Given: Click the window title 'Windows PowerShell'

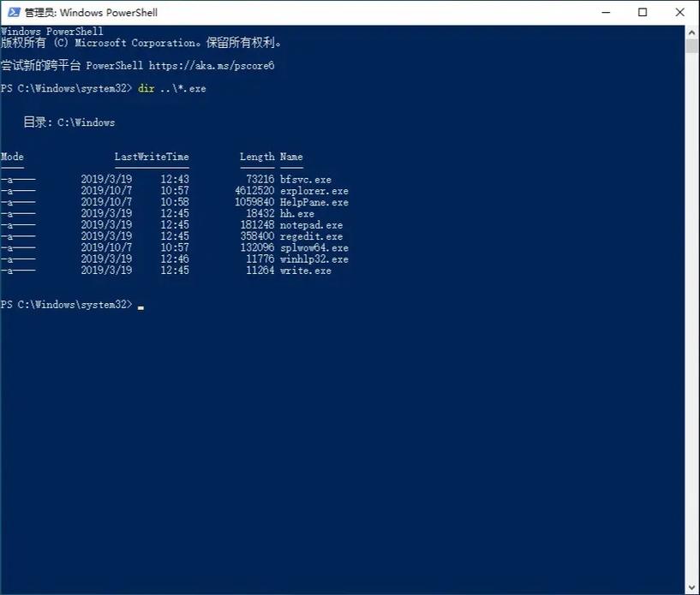Looking at the screenshot, I should coord(109,13).
